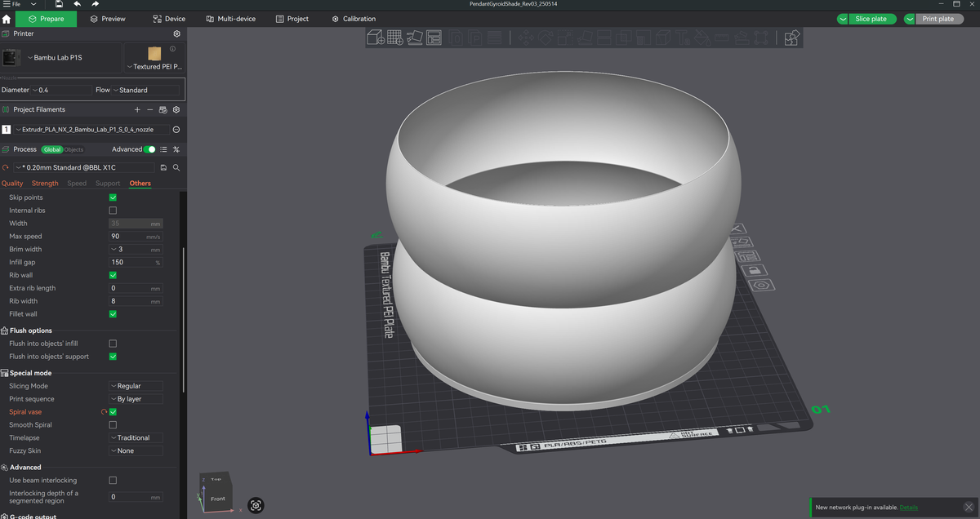Enable the Smooth Spiral checkbox

(113, 425)
